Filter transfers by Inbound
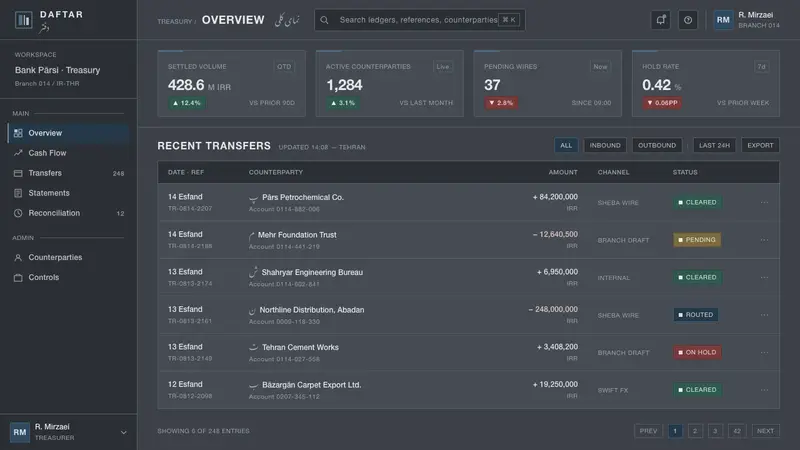 [605, 145]
